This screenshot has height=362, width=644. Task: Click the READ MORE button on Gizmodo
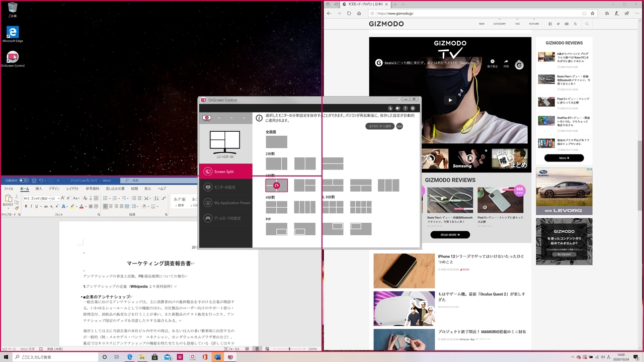click(x=450, y=235)
